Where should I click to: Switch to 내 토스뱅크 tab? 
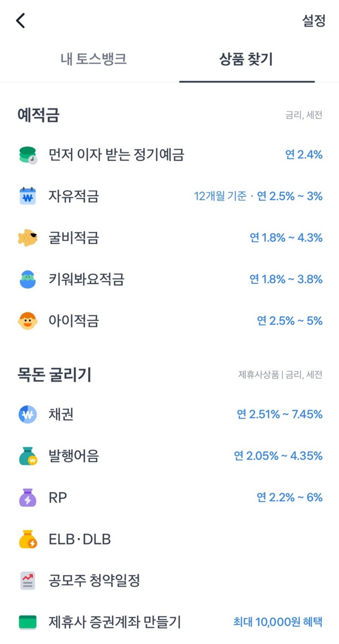pyautogui.click(x=94, y=59)
